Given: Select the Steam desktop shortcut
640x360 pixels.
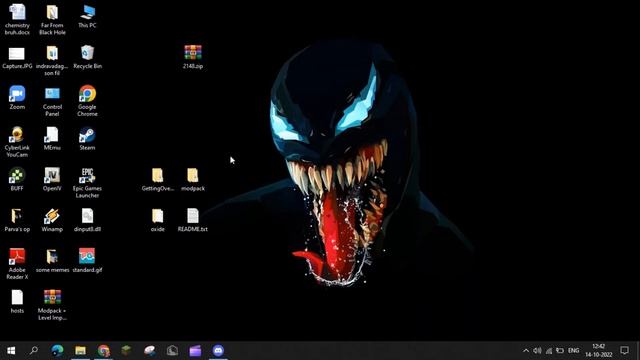Looking at the screenshot, I should click(x=87, y=135).
